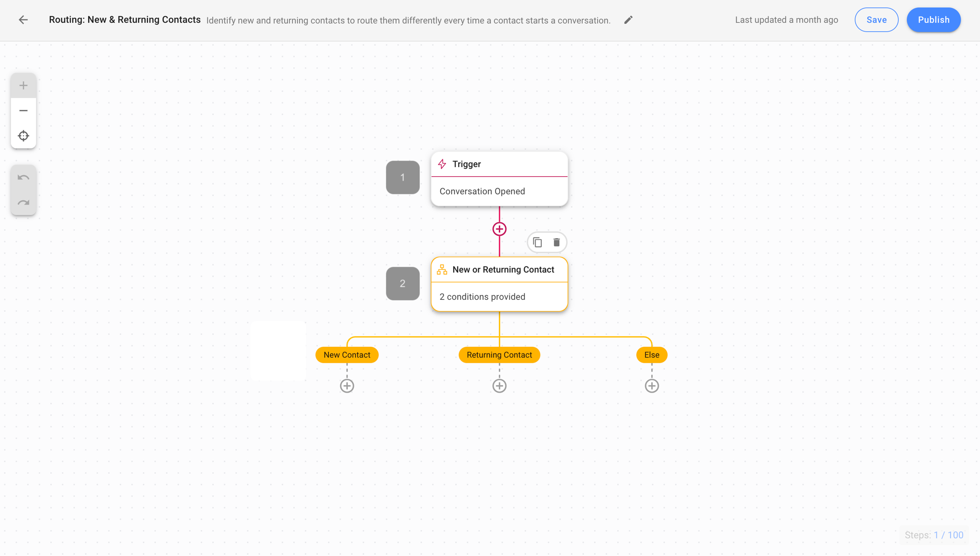
Task: Edit workflow name with pencil icon
Action: pos(628,20)
